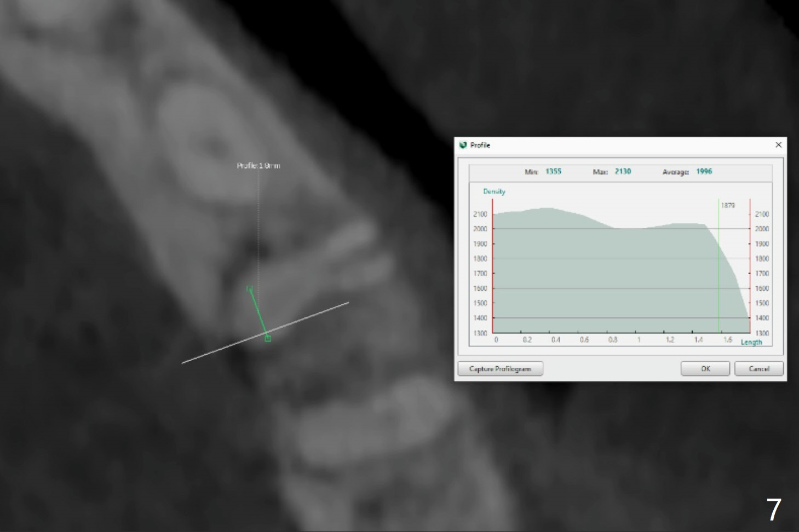Click the 'Profile: 1.9mm' measurement label
Image resolution: width=799 pixels, height=532 pixels.
(x=258, y=165)
